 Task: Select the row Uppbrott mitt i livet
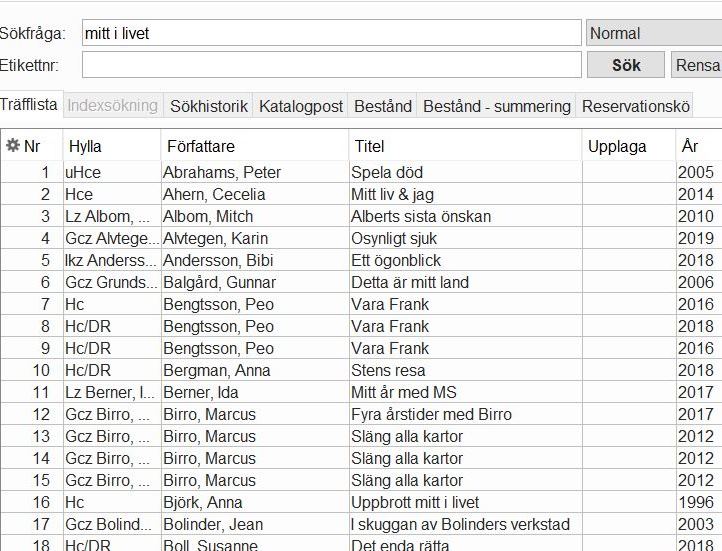click(361, 502)
